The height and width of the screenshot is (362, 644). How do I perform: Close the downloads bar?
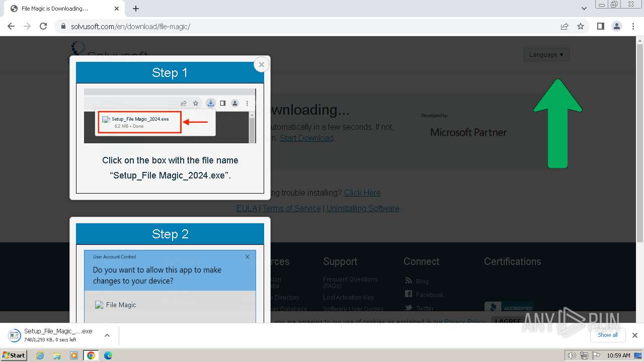click(x=635, y=335)
